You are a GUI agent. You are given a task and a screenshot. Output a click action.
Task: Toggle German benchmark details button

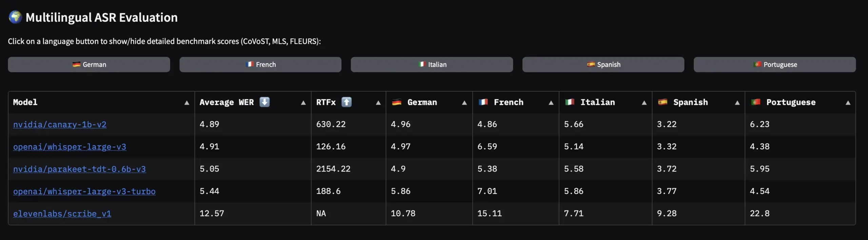(89, 64)
